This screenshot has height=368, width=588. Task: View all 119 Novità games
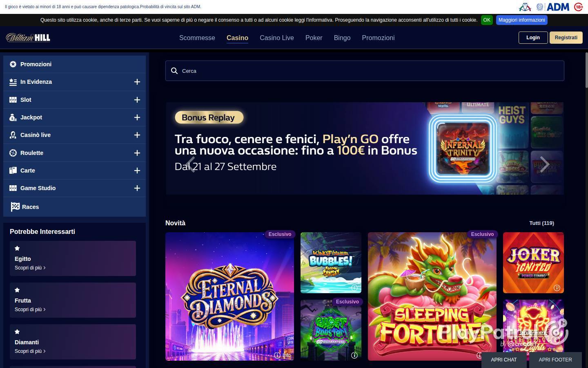click(x=541, y=223)
